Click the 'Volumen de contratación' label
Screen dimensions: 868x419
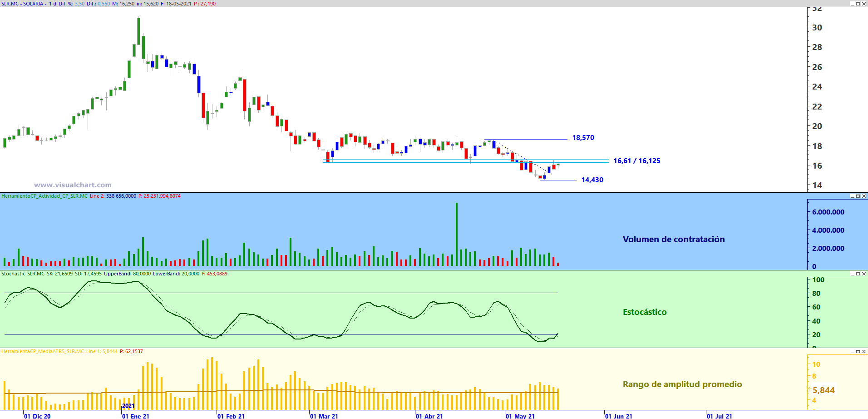674,239
